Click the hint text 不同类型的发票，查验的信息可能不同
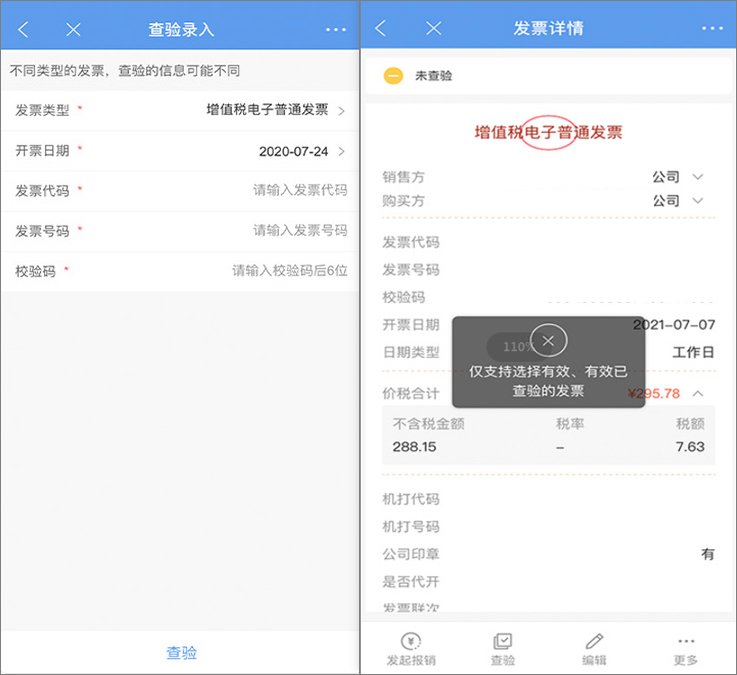 (125, 71)
